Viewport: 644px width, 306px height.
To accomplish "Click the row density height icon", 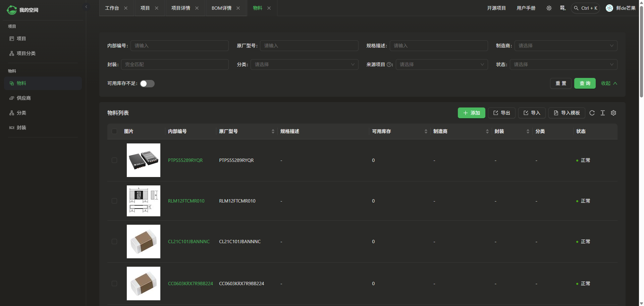I will pos(603,113).
